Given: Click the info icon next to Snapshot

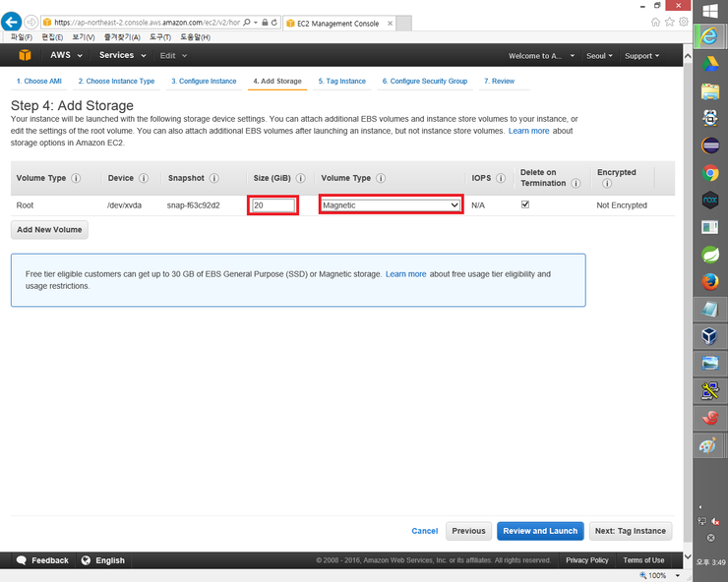Looking at the screenshot, I should [214, 178].
